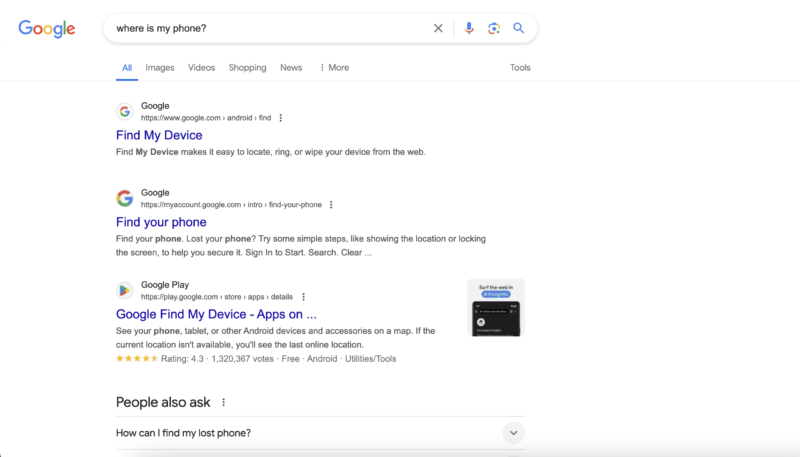Click the star rating of Find My Device app

[x=137, y=359]
